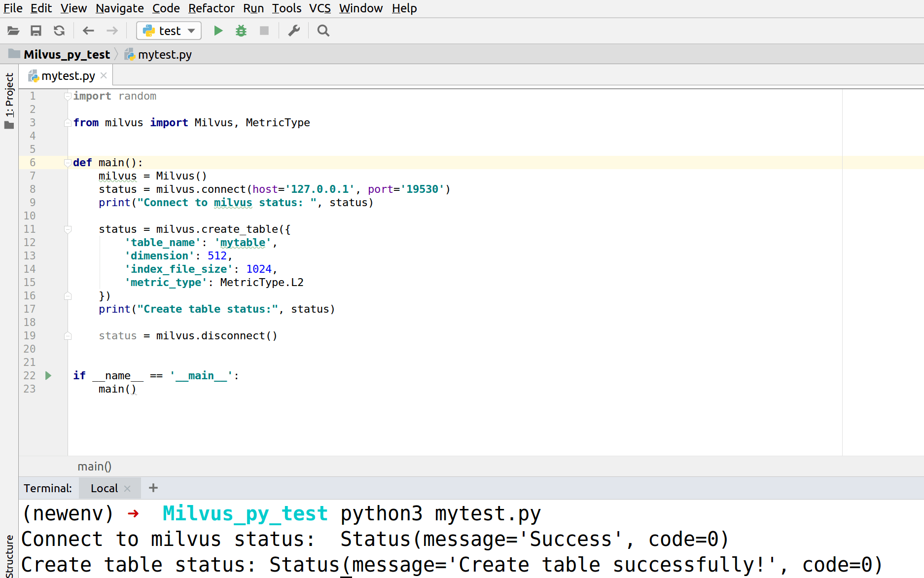The width and height of the screenshot is (924, 578).
Task: Close the mytest.py editor tab
Action: pyautogui.click(x=104, y=75)
